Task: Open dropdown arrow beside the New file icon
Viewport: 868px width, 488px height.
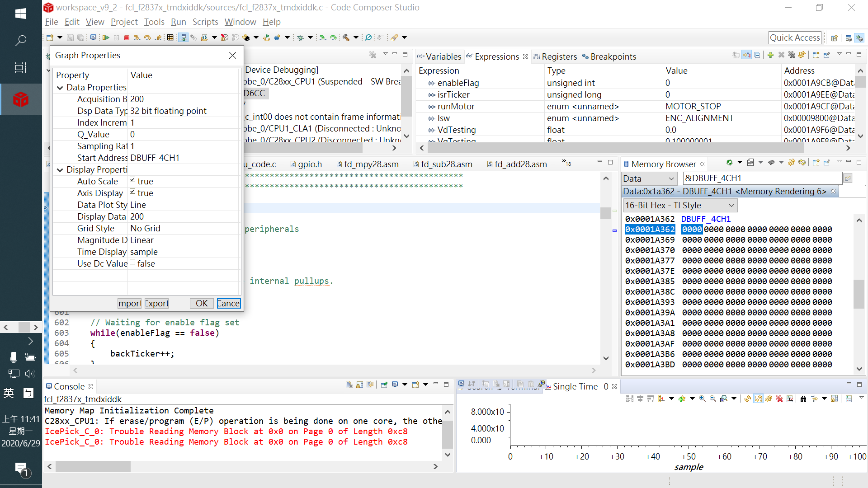Action: tap(60, 38)
